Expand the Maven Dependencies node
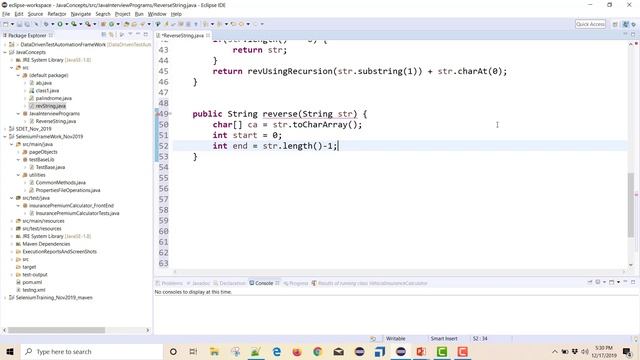Image resolution: width=640 pixels, height=360 pixels. [x=12, y=244]
